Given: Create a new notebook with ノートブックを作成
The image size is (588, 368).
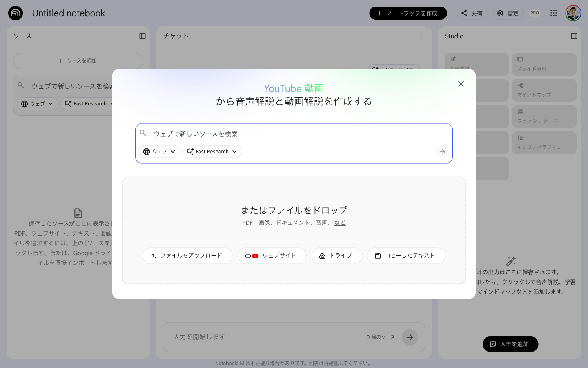Looking at the screenshot, I should 408,13.
